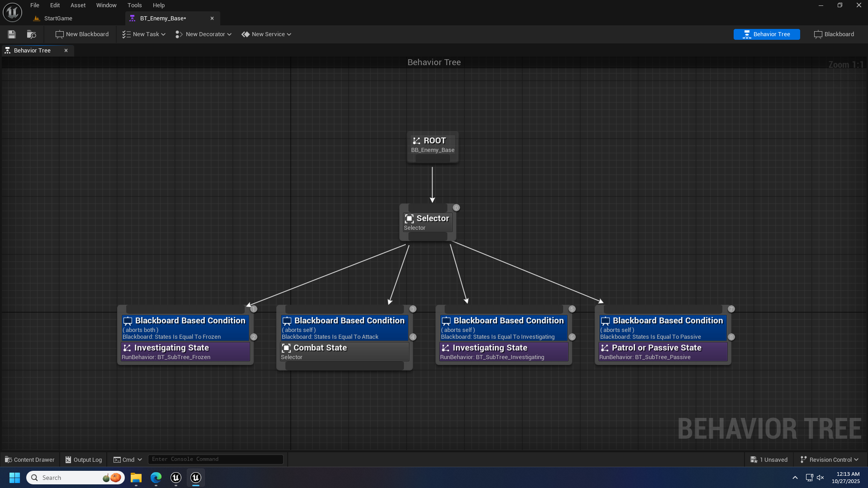Image resolution: width=868 pixels, height=488 pixels.
Task: Open the Content Drawer
Action: pyautogui.click(x=30, y=460)
